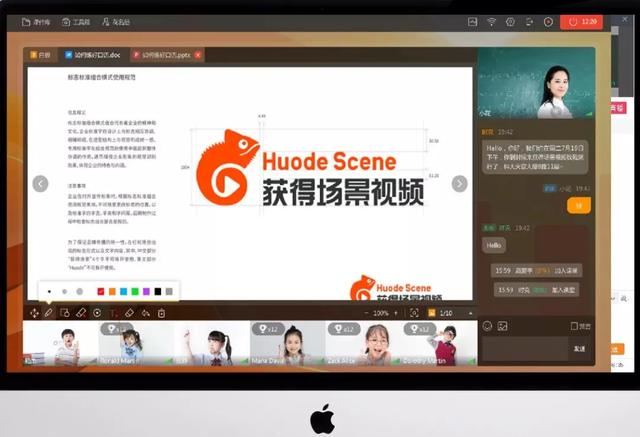This screenshot has width=640, height=437.
Task: Close the .pptx presentation tab
Action: 198,55
